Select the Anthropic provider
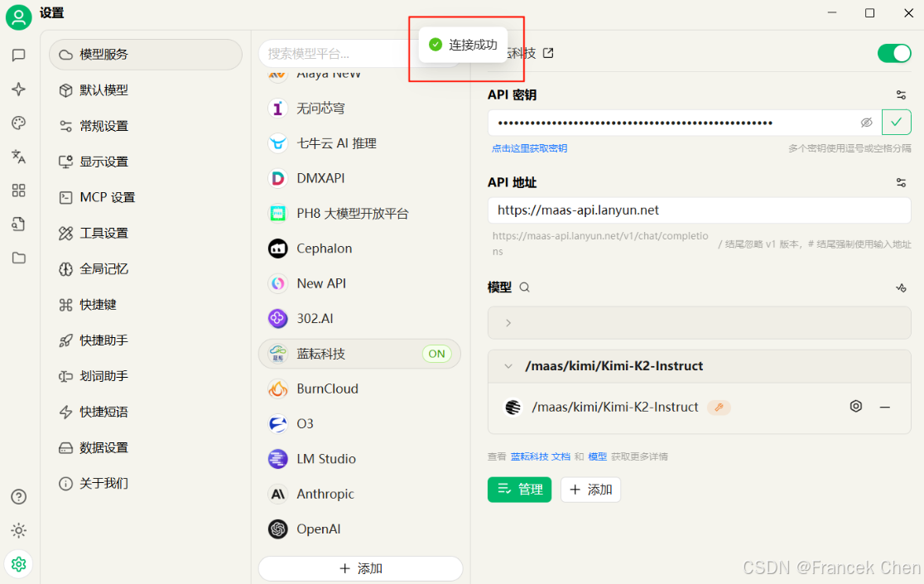The width and height of the screenshot is (924, 584). tap(359, 494)
